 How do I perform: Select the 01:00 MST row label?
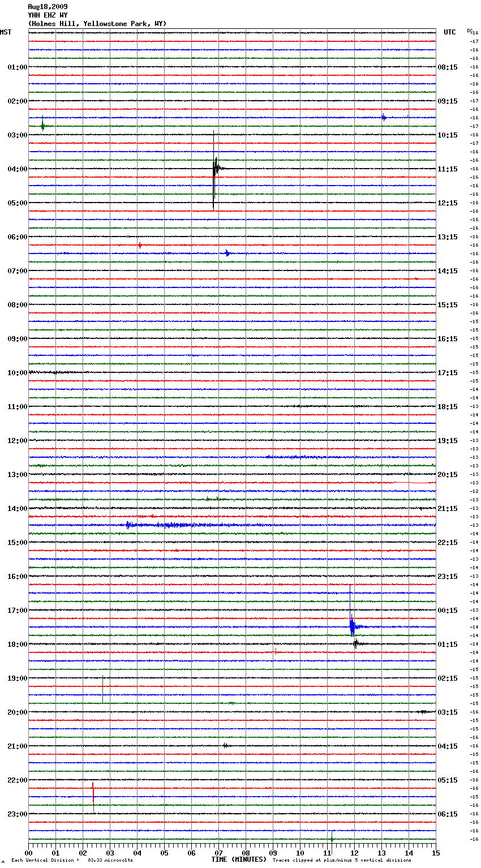click(18, 67)
